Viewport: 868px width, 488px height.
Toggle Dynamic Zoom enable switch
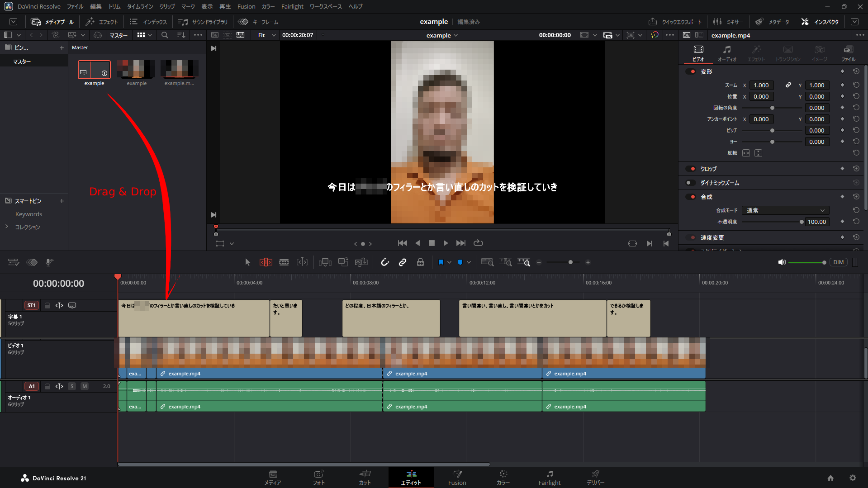(690, 183)
